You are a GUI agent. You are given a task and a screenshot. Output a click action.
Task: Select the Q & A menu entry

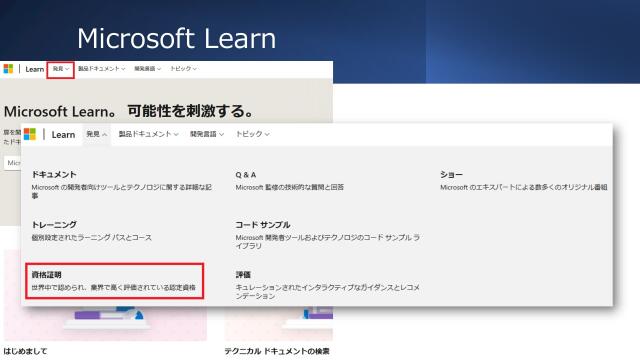click(246, 175)
